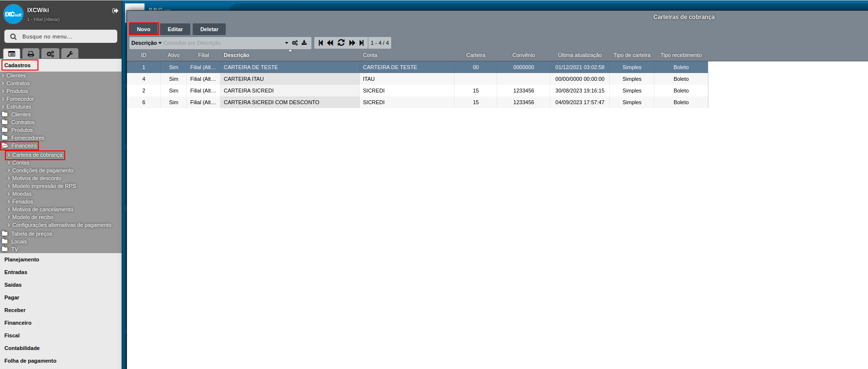Open the Clientes folder icon

tap(5, 114)
